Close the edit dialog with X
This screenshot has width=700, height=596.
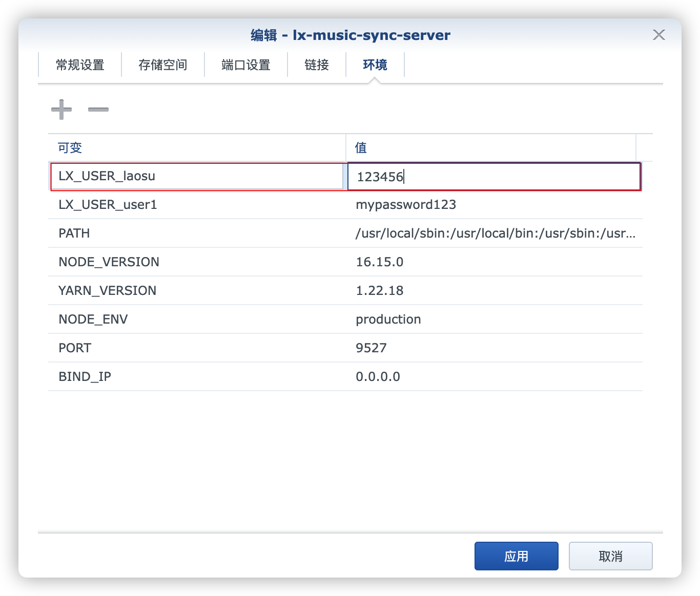coord(658,35)
